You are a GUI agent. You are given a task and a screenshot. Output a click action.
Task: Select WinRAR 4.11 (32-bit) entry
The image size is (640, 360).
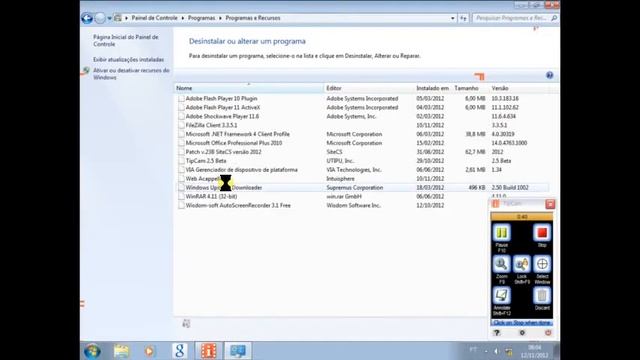click(x=211, y=196)
